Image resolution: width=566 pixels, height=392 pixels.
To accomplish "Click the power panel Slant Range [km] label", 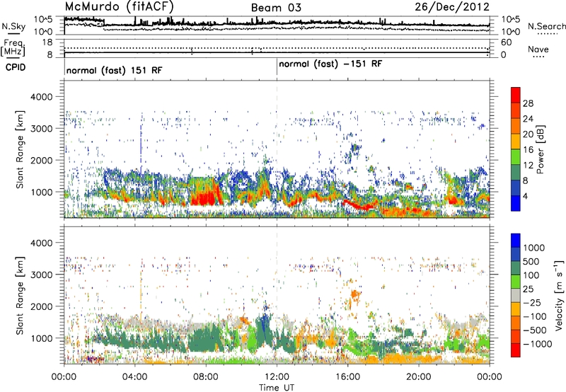I will click(x=20, y=149).
